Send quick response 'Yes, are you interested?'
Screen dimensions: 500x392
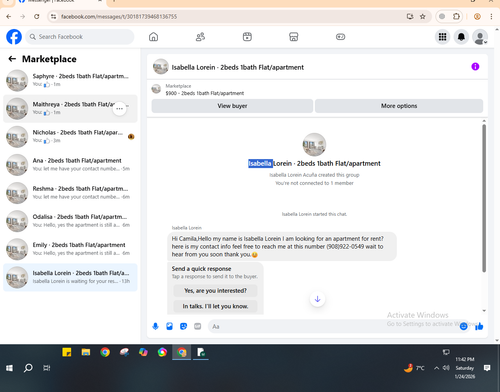coord(215,291)
